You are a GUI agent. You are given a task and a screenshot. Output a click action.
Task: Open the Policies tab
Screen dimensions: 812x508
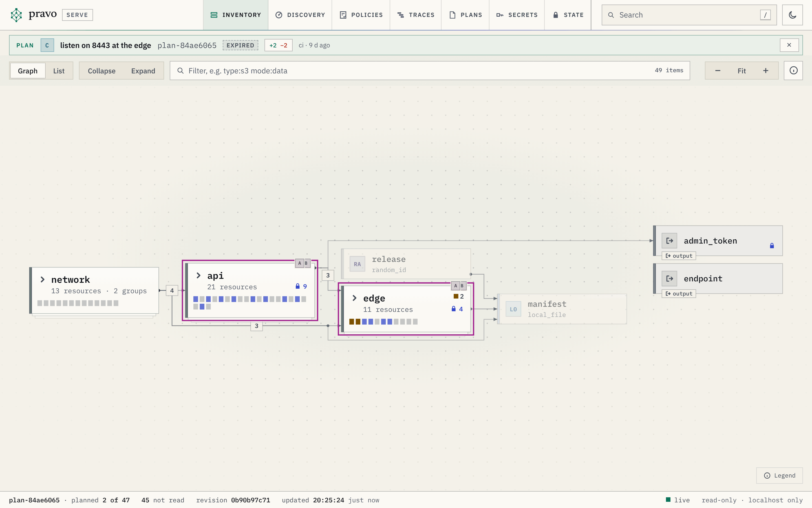[x=361, y=15]
